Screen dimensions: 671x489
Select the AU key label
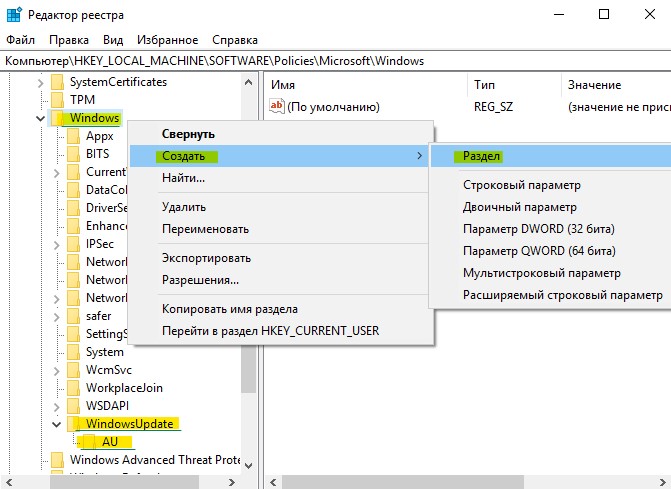click(x=110, y=442)
